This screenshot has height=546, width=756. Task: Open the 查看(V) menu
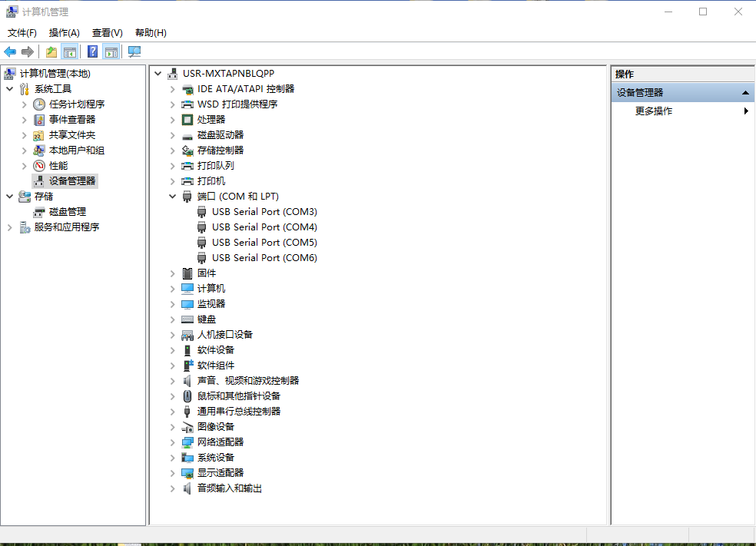tap(108, 32)
